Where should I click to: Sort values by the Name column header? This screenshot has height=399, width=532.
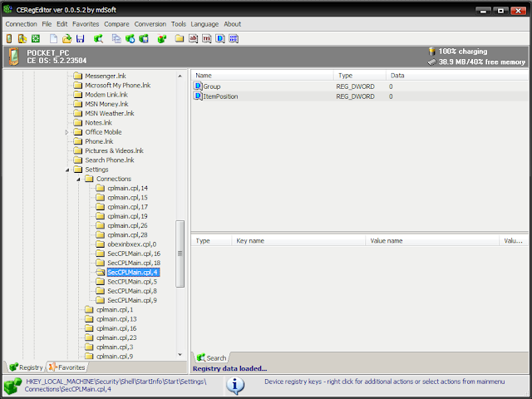click(262, 76)
